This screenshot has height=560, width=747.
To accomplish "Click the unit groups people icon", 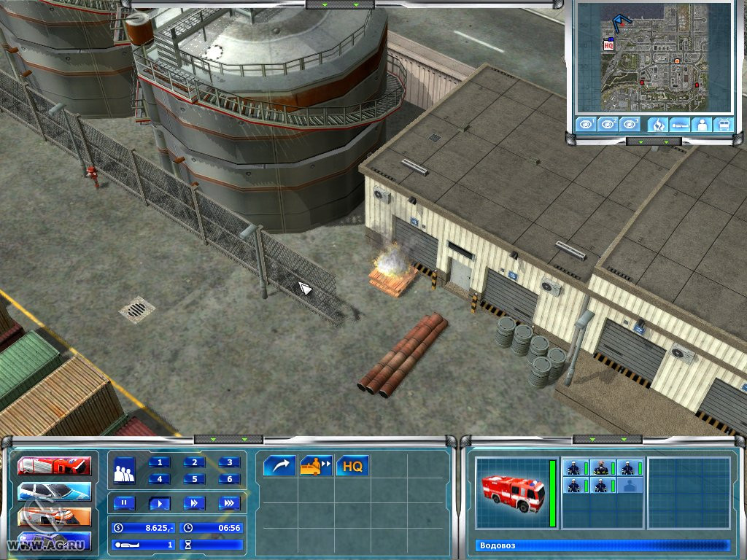I will [124, 470].
